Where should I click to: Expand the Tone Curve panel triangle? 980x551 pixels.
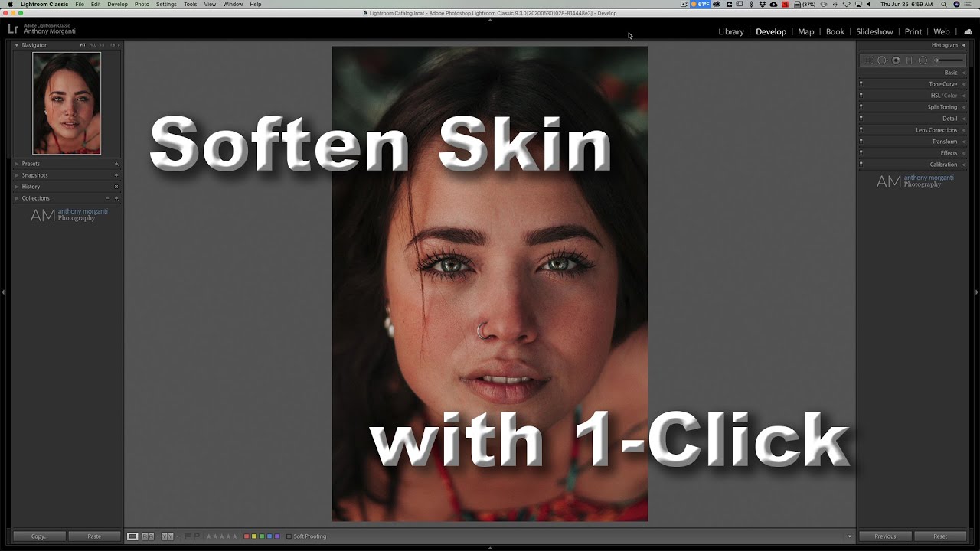pyautogui.click(x=963, y=84)
